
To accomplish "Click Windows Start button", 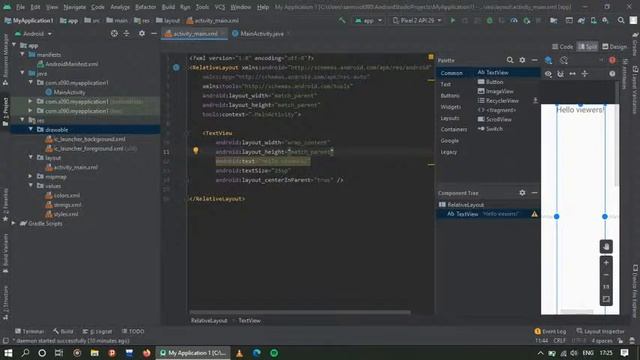I will point(8,353).
